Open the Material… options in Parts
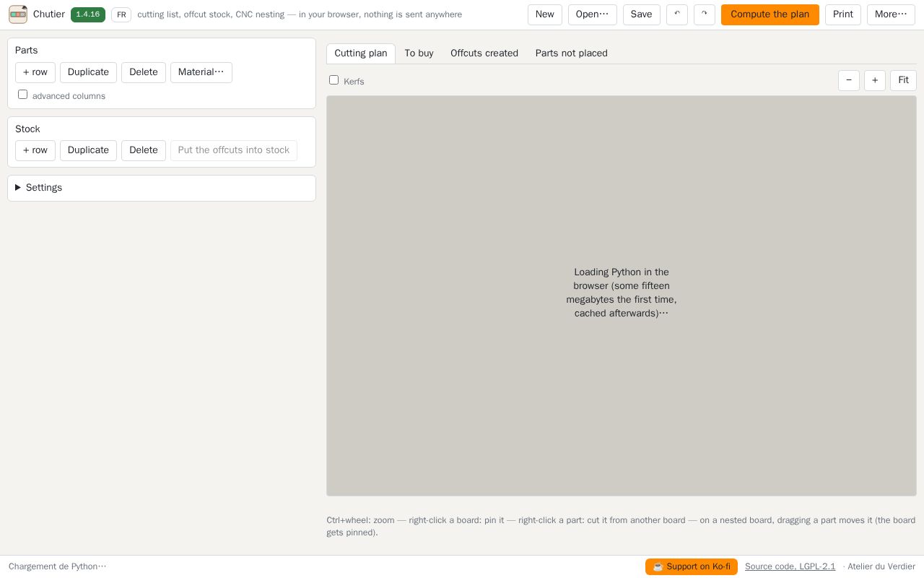The width and height of the screenshot is (924, 578). coord(201,72)
